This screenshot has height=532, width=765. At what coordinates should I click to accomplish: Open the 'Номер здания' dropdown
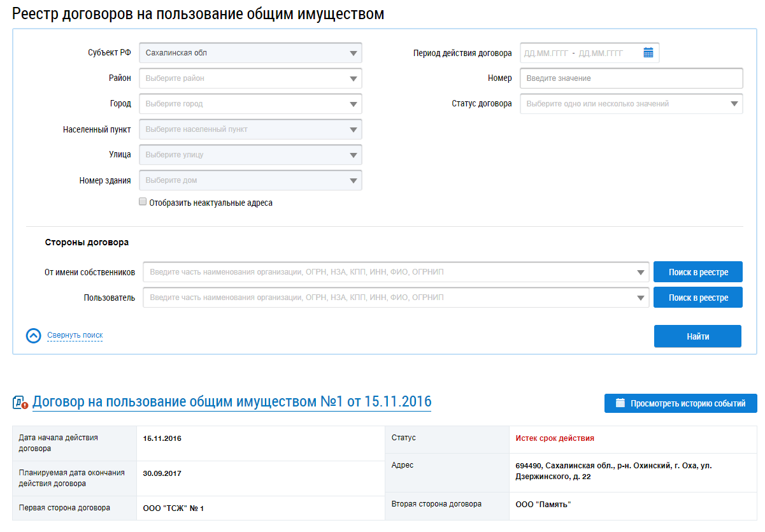click(250, 180)
